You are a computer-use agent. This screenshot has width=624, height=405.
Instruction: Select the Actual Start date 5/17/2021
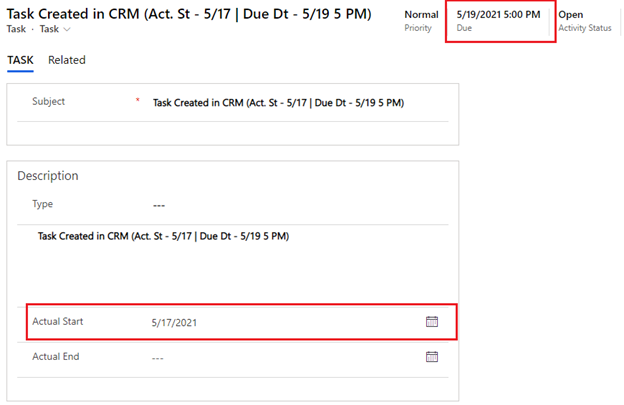point(174,323)
